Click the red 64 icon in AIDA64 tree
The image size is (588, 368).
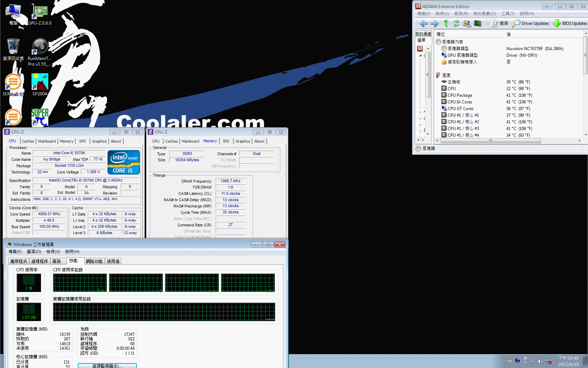[420, 49]
